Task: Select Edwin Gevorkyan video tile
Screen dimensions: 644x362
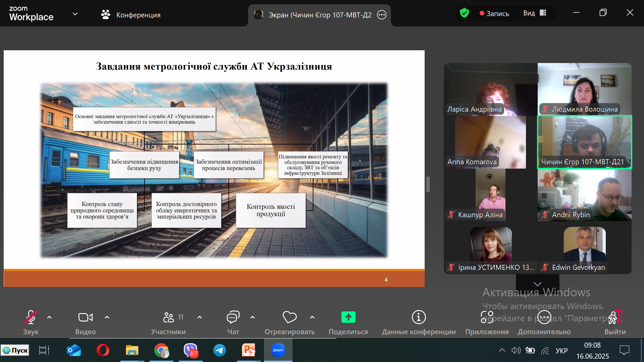Action: tap(585, 247)
